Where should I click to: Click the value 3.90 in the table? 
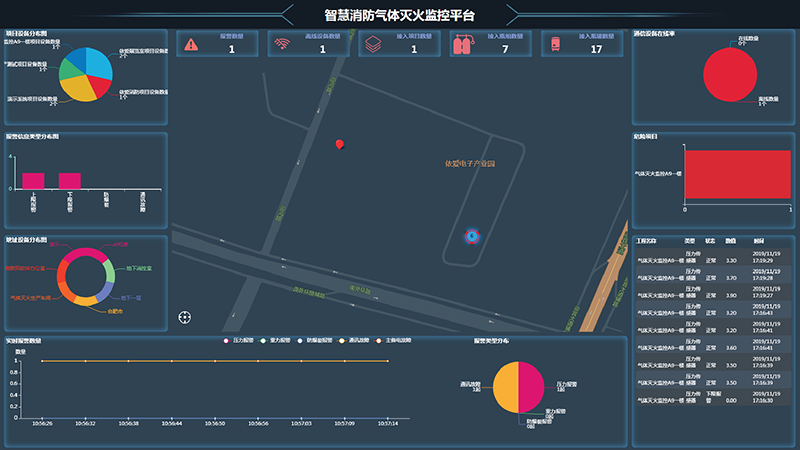click(731, 295)
